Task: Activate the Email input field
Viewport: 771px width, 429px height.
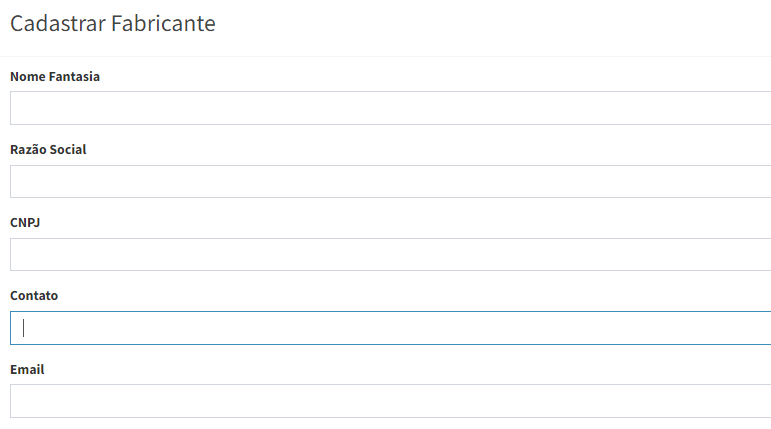Action: click(390, 401)
